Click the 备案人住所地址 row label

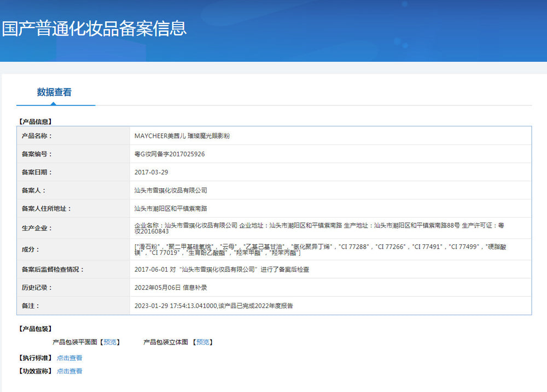click(x=46, y=208)
